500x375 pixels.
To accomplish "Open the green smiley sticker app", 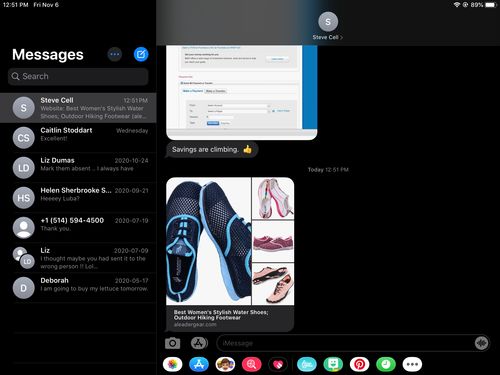I will (333, 364).
